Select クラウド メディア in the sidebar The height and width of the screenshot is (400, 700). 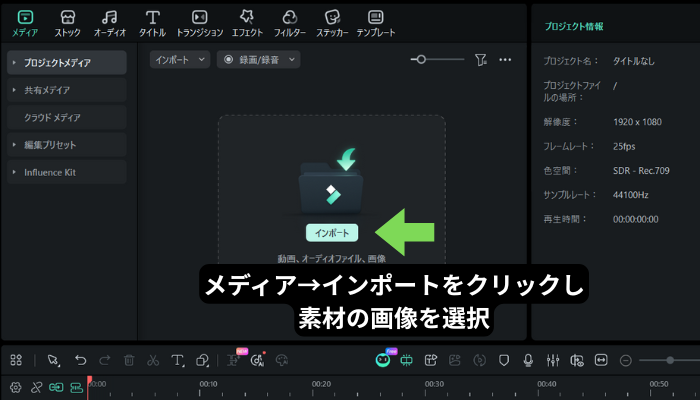(67, 118)
